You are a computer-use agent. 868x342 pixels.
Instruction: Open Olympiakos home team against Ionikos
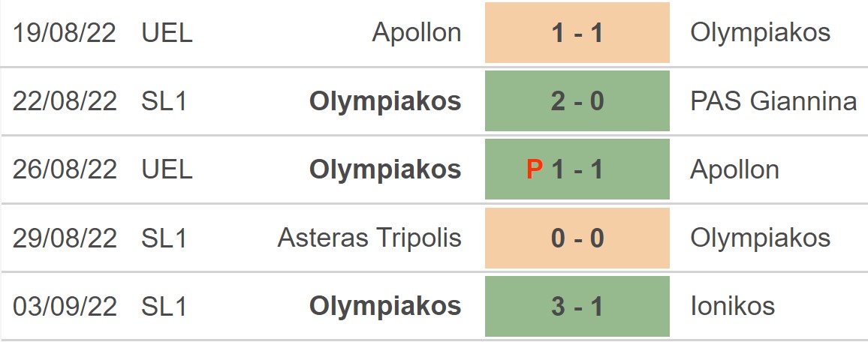[385, 306]
